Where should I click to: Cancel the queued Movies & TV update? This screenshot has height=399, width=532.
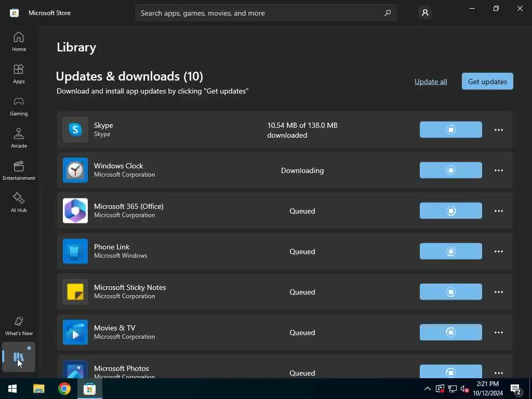click(450, 332)
